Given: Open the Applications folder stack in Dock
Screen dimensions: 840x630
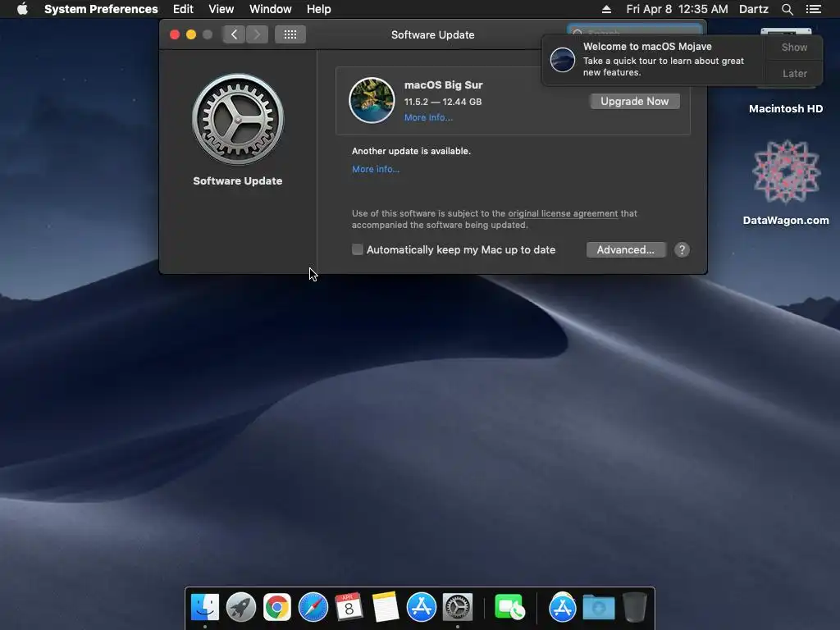Looking at the screenshot, I should [562, 607].
